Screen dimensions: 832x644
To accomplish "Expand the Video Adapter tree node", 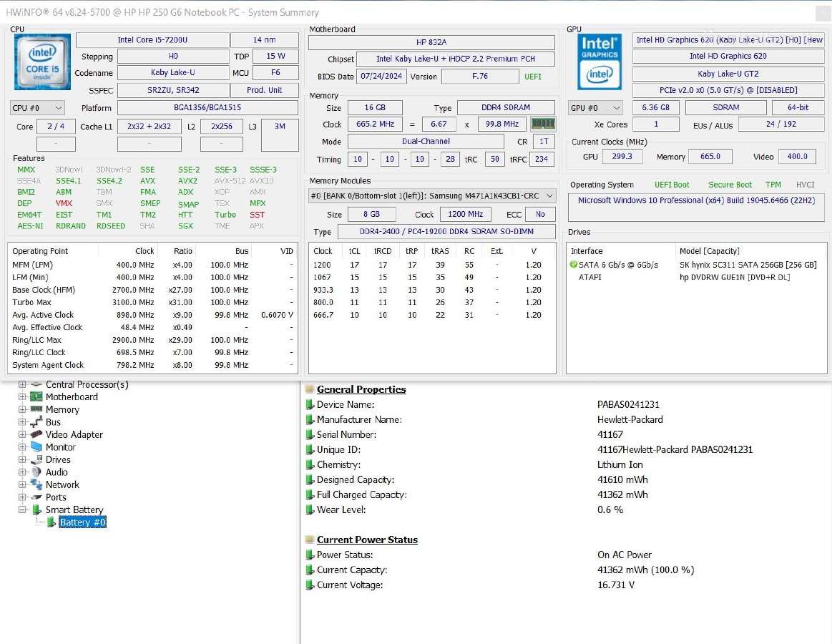I will [22, 434].
